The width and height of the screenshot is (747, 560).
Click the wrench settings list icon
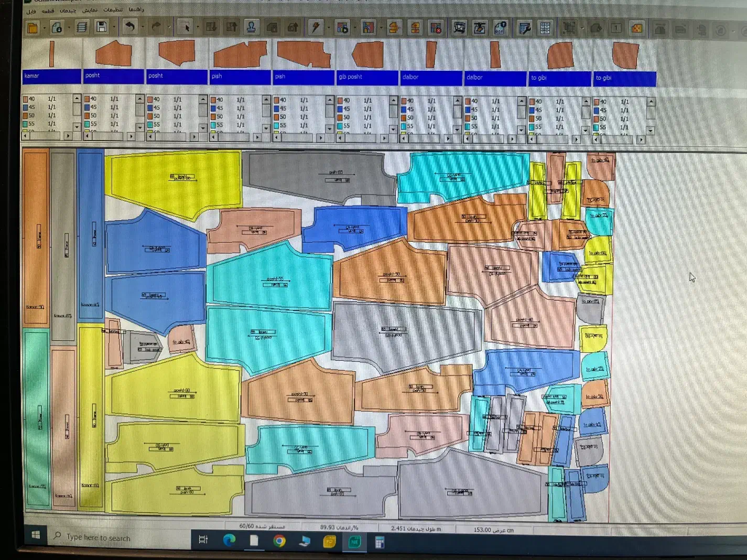pyautogui.click(x=524, y=28)
